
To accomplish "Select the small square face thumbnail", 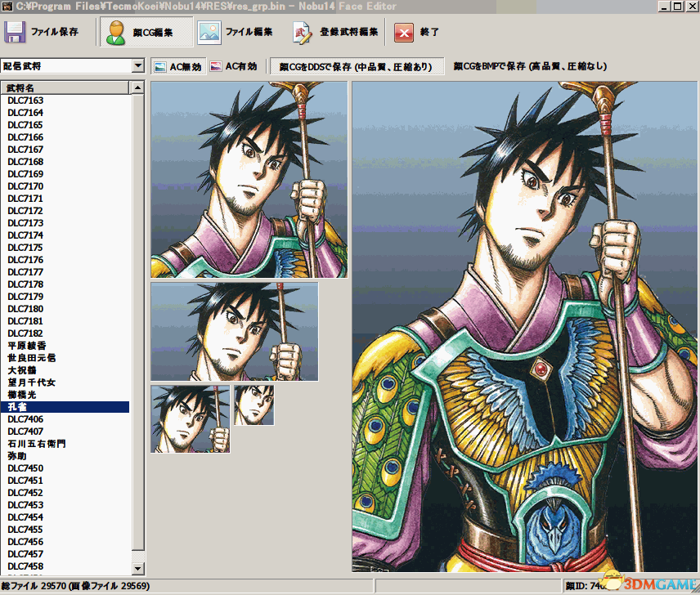I will point(191,419).
